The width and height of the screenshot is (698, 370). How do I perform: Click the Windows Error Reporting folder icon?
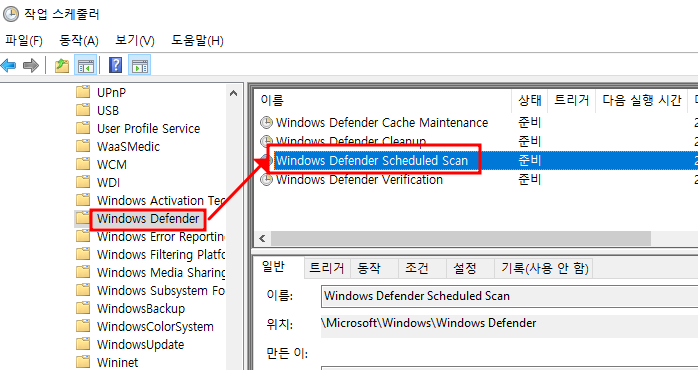(x=83, y=236)
